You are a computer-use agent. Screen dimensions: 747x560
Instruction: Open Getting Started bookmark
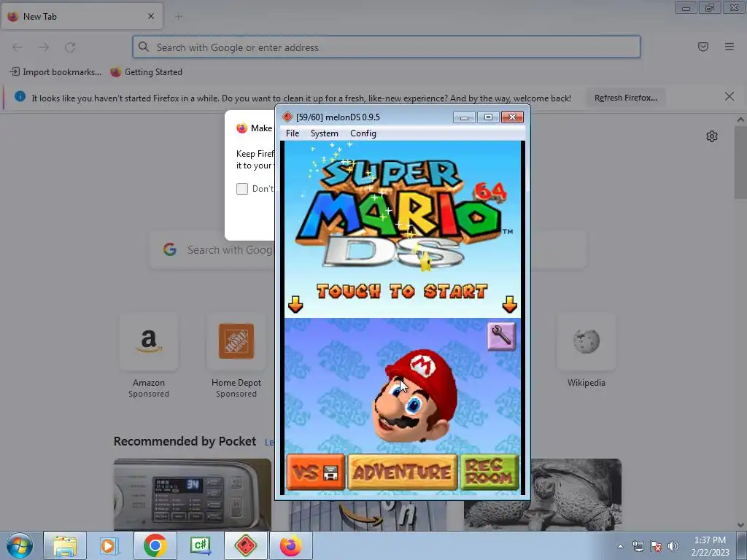tap(147, 72)
